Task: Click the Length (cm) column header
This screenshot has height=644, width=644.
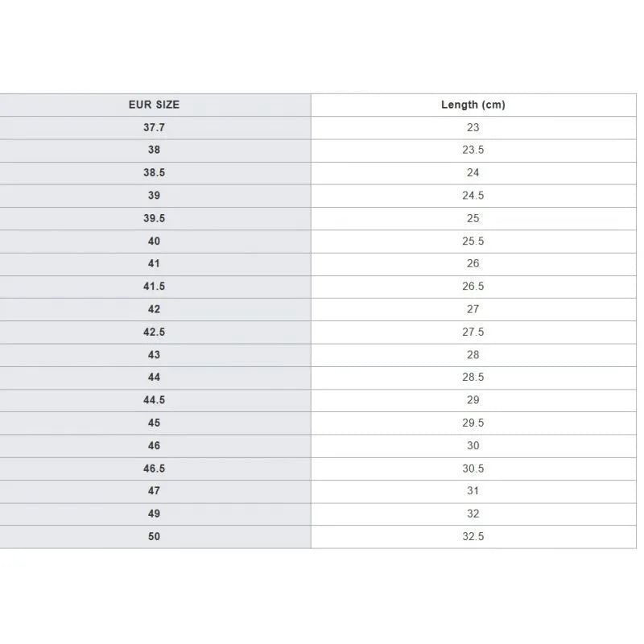Action: coord(473,105)
